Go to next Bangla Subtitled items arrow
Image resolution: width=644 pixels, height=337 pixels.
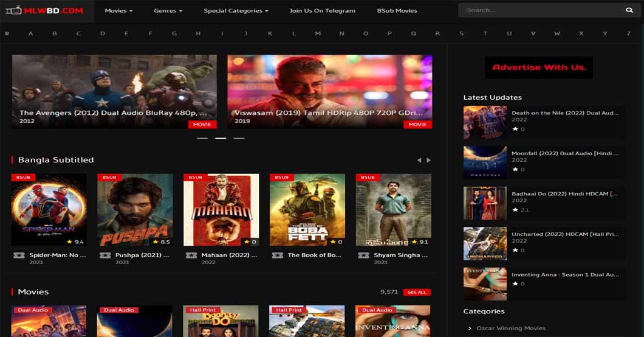pyautogui.click(x=429, y=160)
